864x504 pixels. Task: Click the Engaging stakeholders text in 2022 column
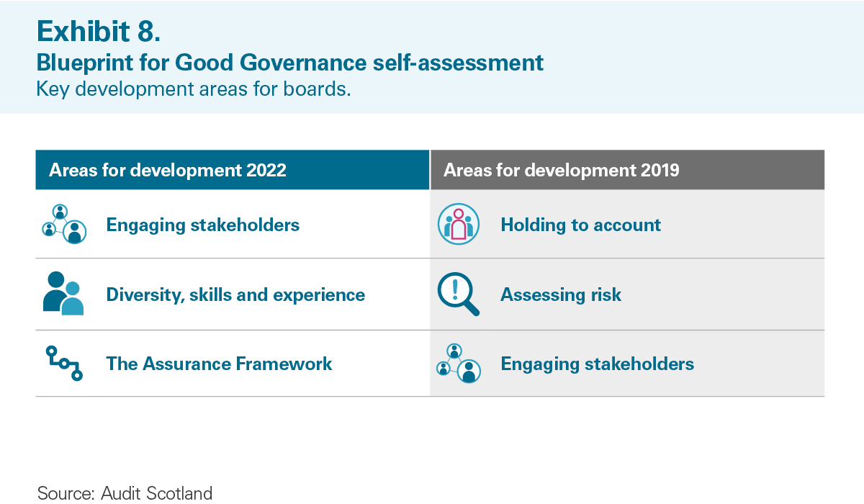pyautogui.click(x=203, y=225)
